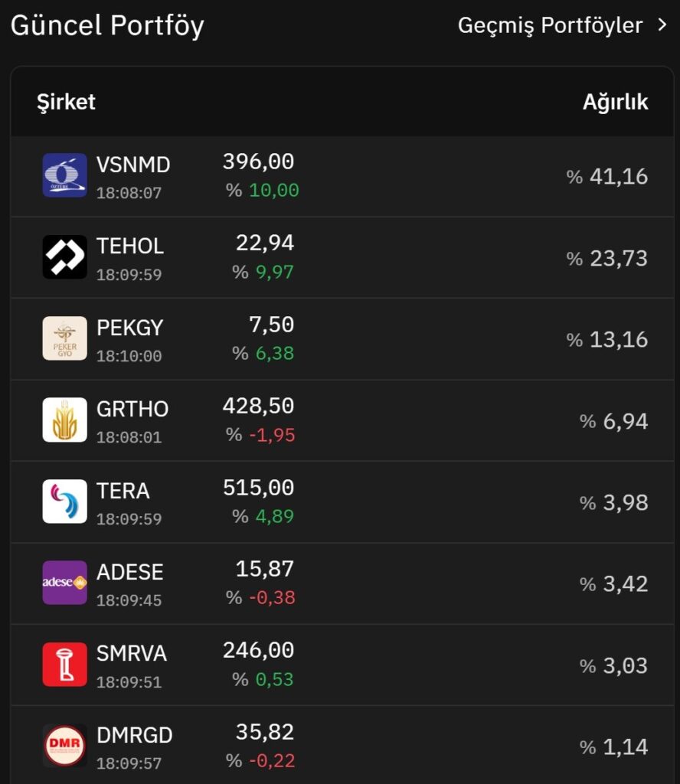Open the VSNMD company logo icon
Image resolution: width=680 pixels, height=784 pixels.
[64, 175]
